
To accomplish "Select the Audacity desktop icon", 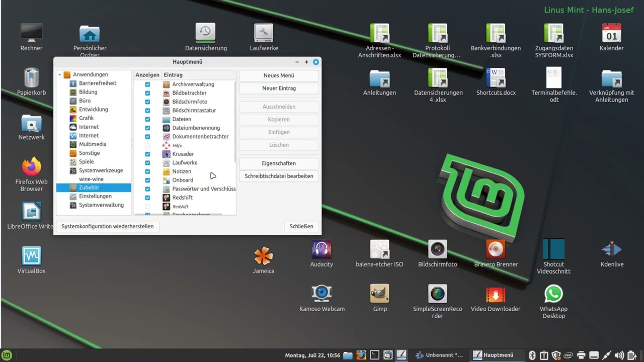I will [321, 254].
